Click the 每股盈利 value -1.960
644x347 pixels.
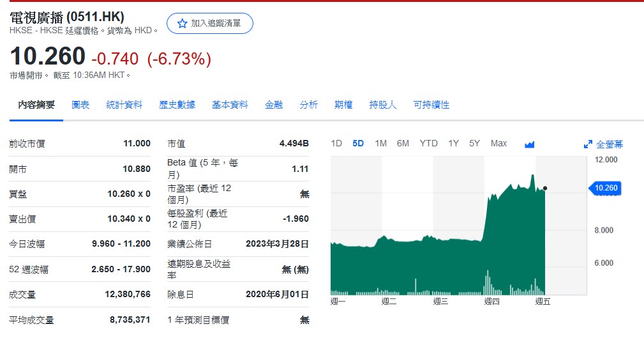296,219
